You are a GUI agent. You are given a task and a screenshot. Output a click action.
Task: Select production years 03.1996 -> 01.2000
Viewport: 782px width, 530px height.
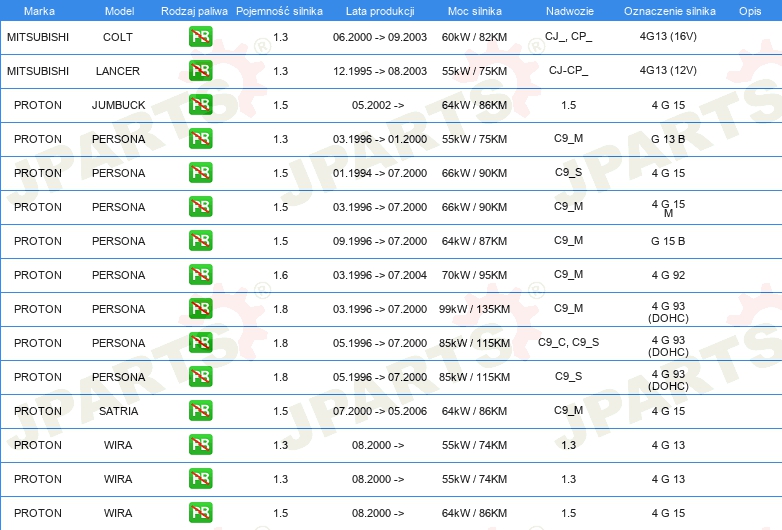(x=380, y=139)
